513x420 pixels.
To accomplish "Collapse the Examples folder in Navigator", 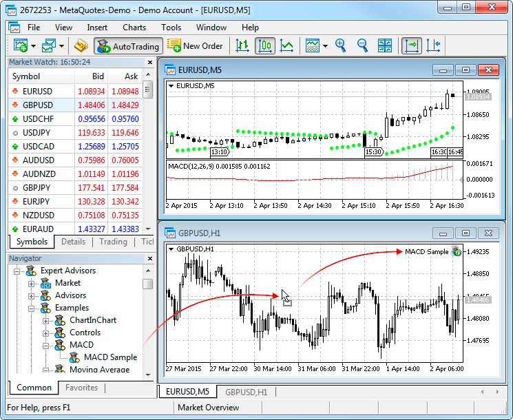I will (31, 308).
